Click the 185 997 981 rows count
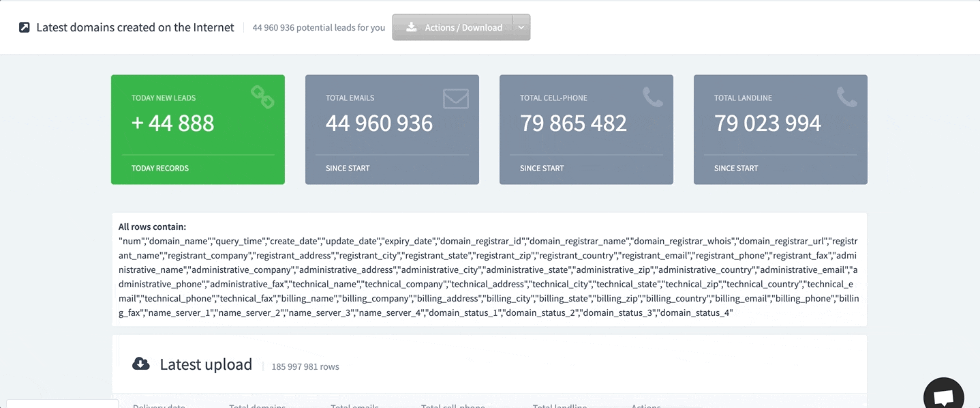The height and width of the screenshot is (408, 980). [x=305, y=366]
